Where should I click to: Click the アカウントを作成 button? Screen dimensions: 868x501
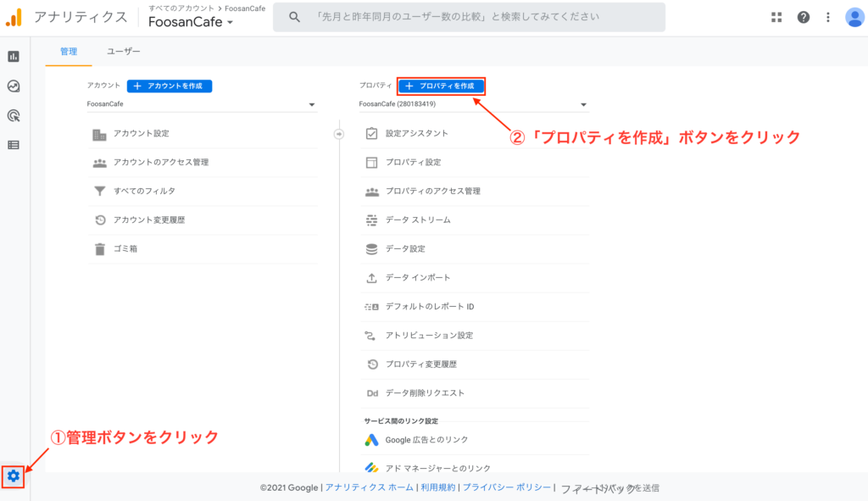170,86
